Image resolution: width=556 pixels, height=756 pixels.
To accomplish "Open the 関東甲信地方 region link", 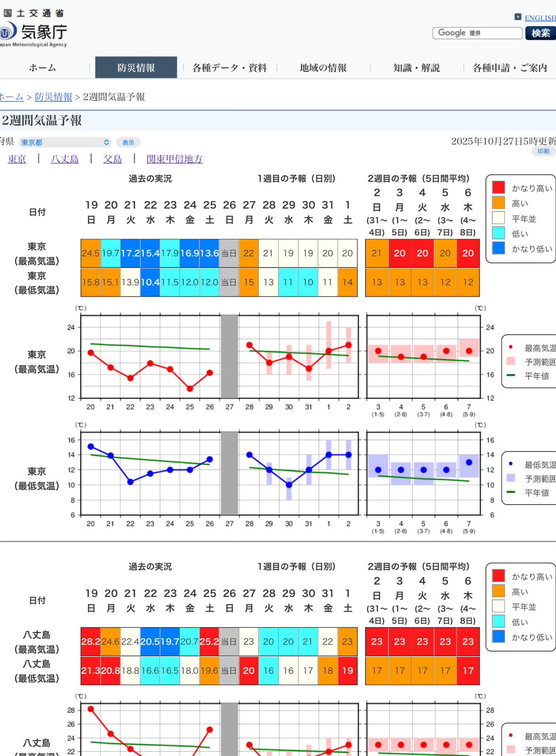I will coord(174,159).
